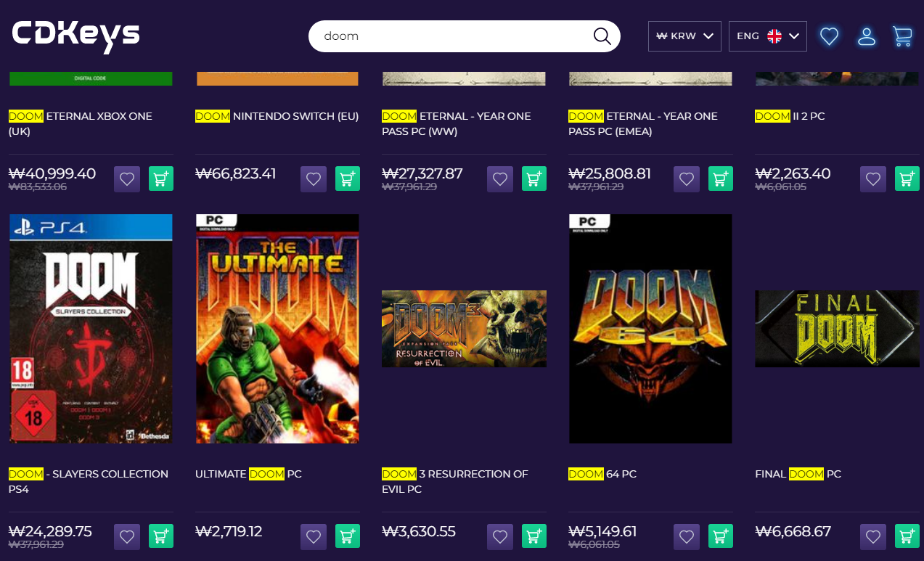
Task: Add Final Doom PC to cart
Action: pos(907,536)
